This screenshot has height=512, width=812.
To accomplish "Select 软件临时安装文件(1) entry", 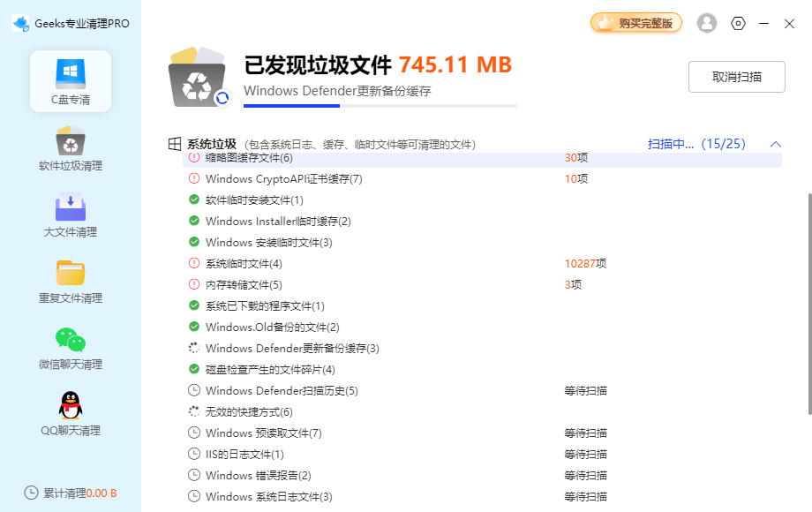I will coord(482,200).
